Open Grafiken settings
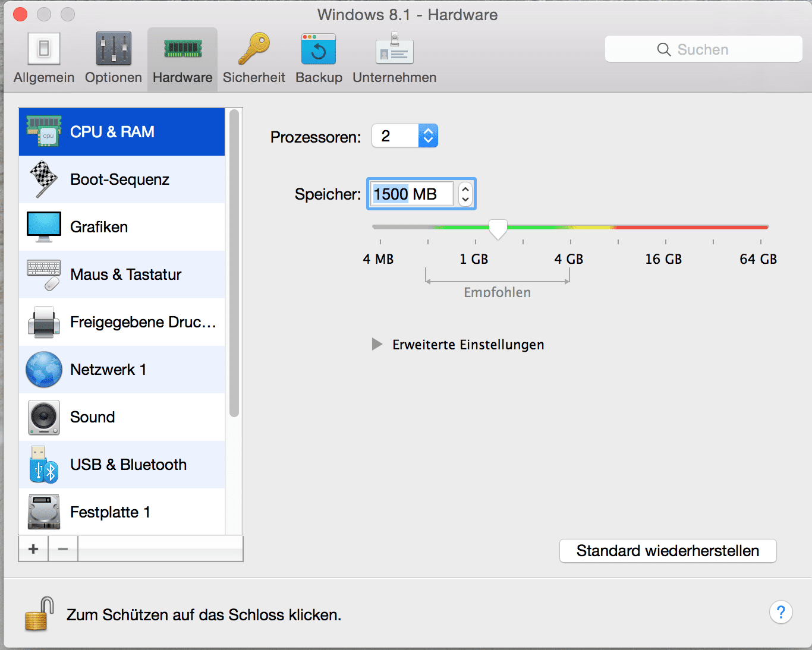The image size is (812, 650). tap(99, 227)
